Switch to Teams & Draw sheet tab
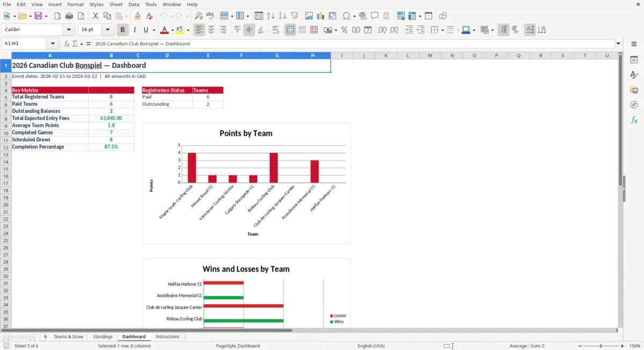This screenshot has width=644, height=350. (68, 337)
